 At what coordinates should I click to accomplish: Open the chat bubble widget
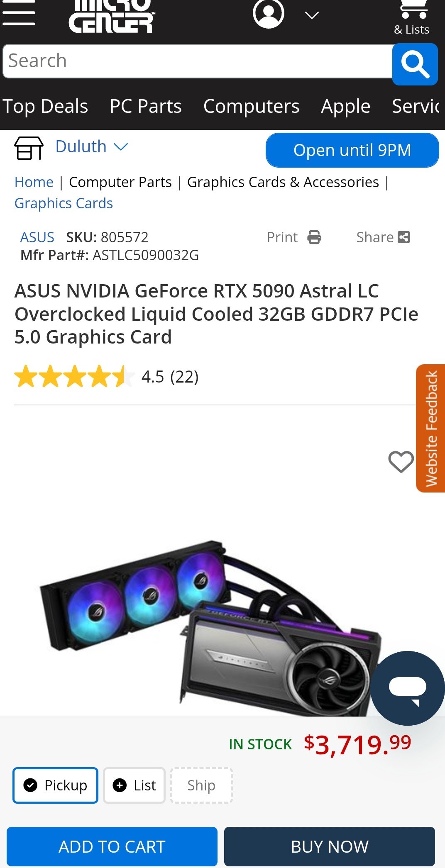[x=408, y=688]
